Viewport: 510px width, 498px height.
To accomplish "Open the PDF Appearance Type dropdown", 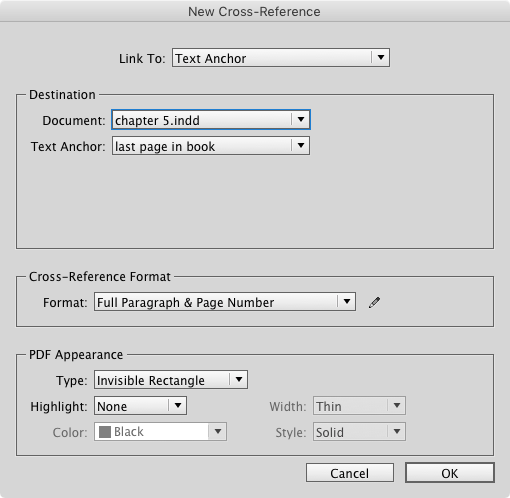I will (x=171, y=380).
